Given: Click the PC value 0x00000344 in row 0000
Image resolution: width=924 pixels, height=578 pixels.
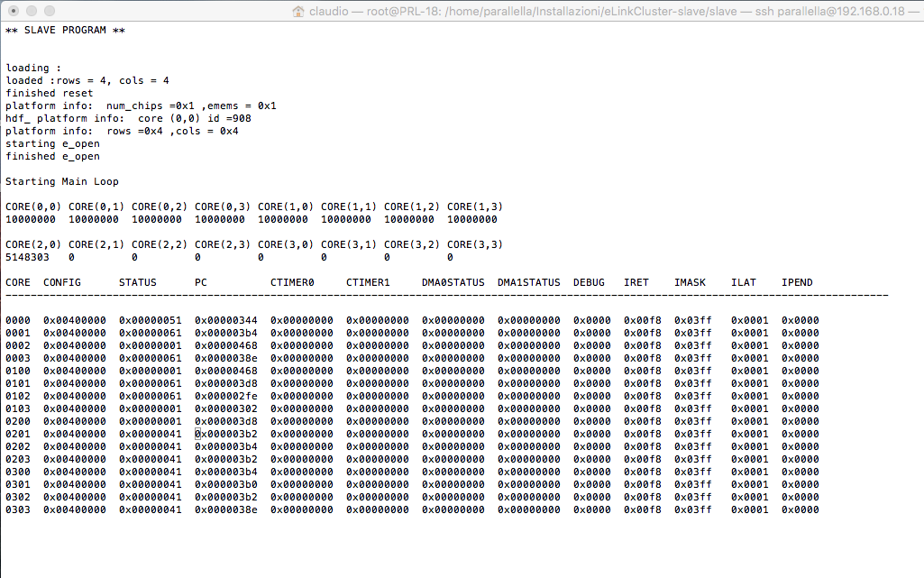Looking at the screenshot, I should [x=225, y=320].
